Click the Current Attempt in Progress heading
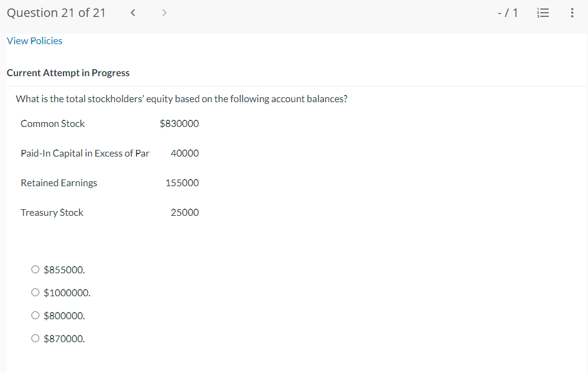 pyautogui.click(x=68, y=73)
